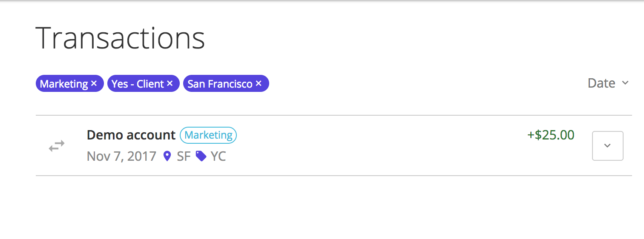Click the location pin icon

(167, 156)
